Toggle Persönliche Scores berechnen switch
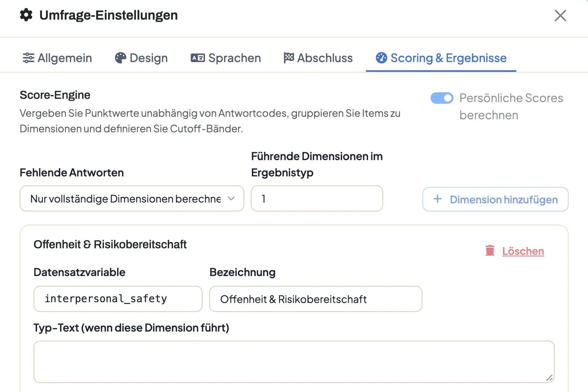 pos(442,98)
